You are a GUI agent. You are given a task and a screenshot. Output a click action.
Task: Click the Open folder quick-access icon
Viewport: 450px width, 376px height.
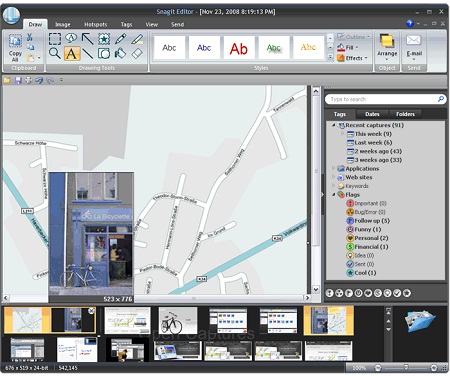pyautogui.click(x=7, y=80)
